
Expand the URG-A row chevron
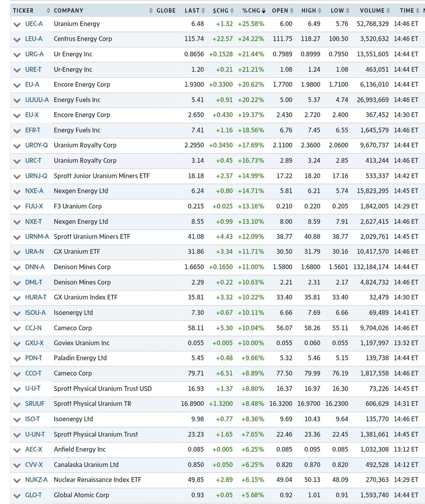(17, 55)
